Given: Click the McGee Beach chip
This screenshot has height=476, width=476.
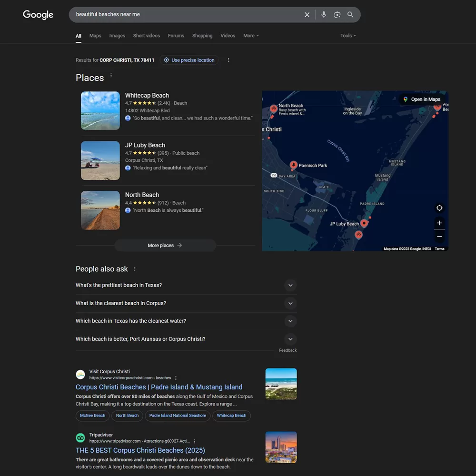Looking at the screenshot, I should pos(92,416).
